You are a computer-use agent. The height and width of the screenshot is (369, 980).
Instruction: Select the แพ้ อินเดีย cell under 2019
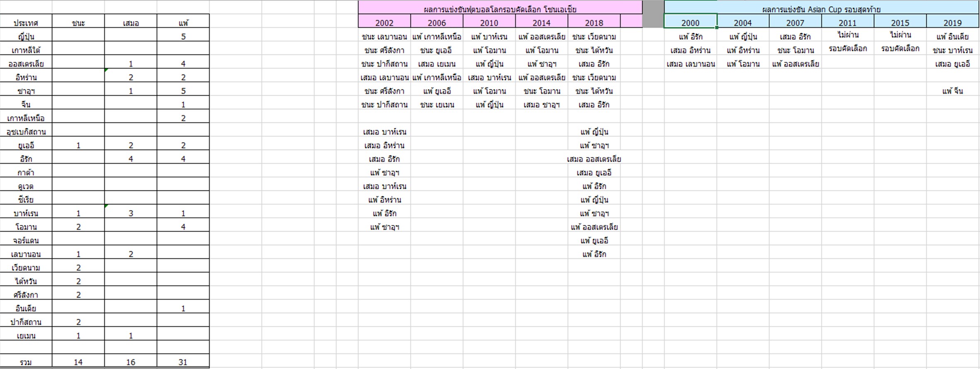(952, 36)
